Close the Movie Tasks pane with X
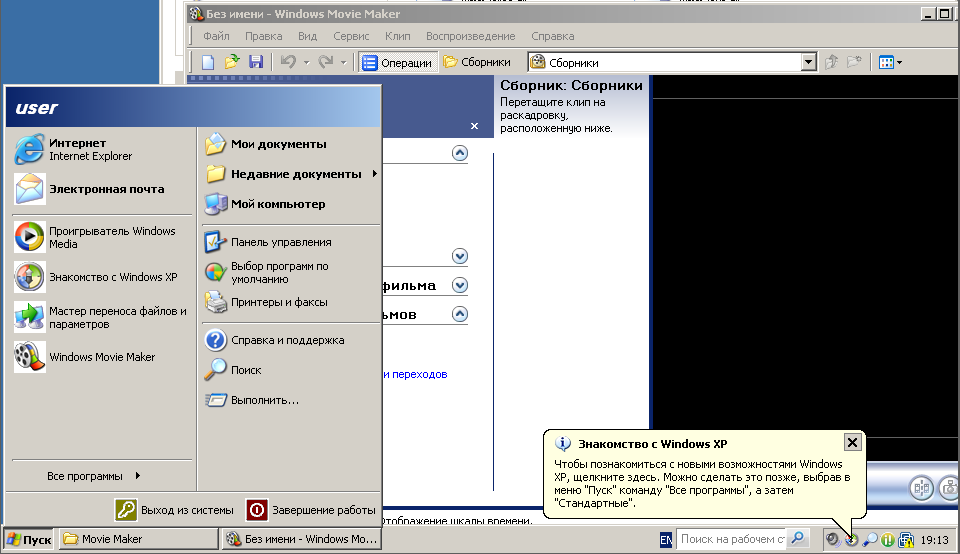 pyautogui.click(x=474, y=126)
